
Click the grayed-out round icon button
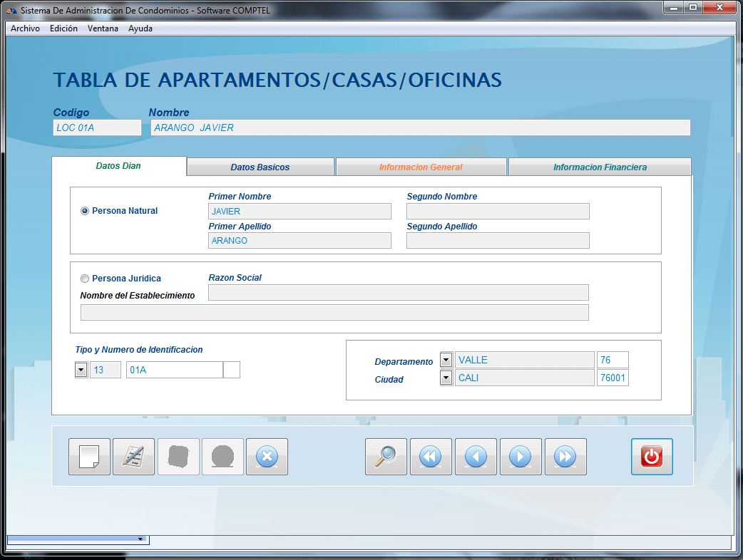click(x=222, y=457)
